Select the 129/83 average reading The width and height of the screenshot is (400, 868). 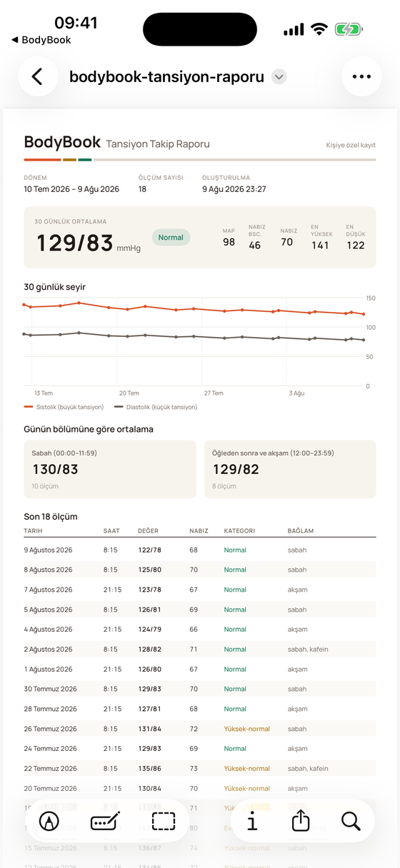pos(75,243)
